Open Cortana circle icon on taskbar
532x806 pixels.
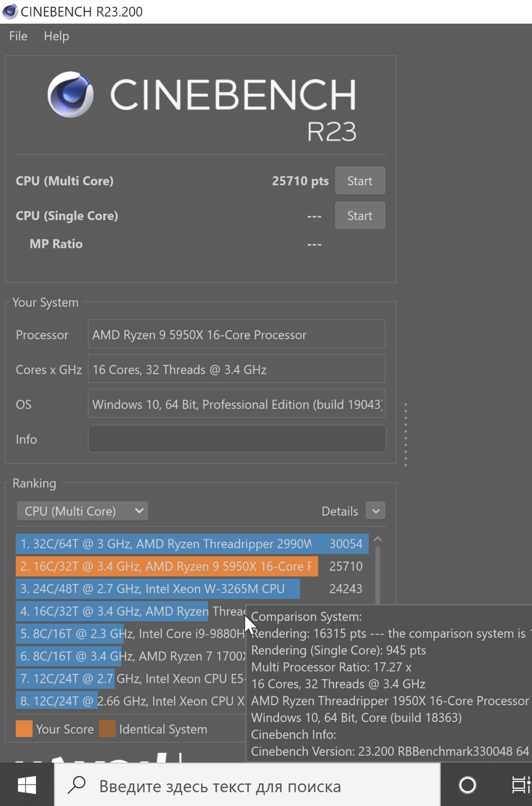(x=467, y=785)
